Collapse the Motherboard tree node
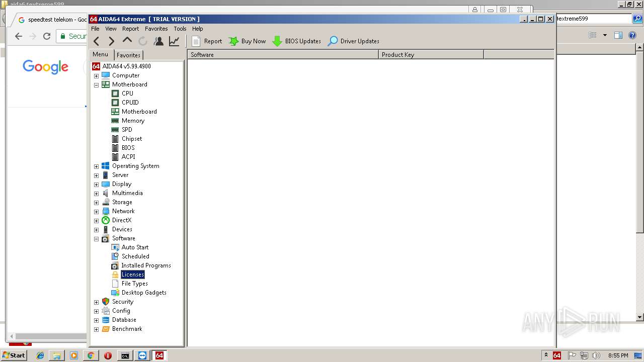 click(97, 85)
